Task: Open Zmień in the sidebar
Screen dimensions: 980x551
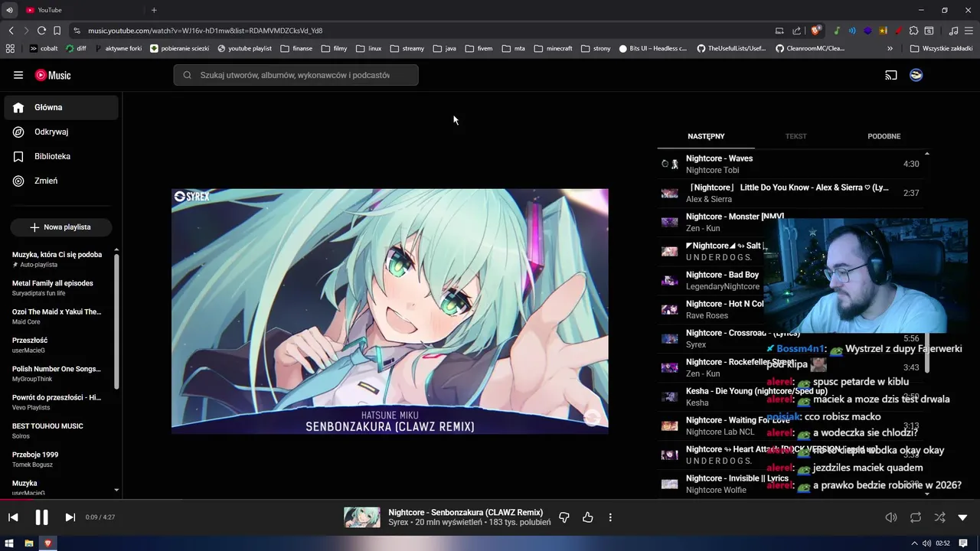Action: pos(61,181)
